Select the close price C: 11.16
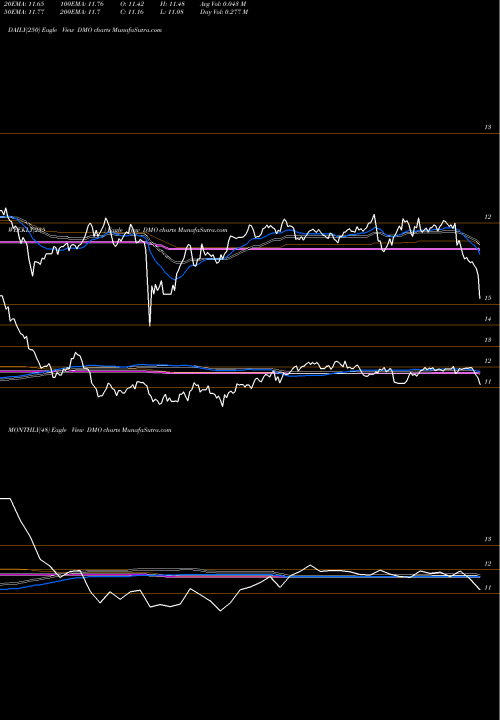 [x=132, y=12]
